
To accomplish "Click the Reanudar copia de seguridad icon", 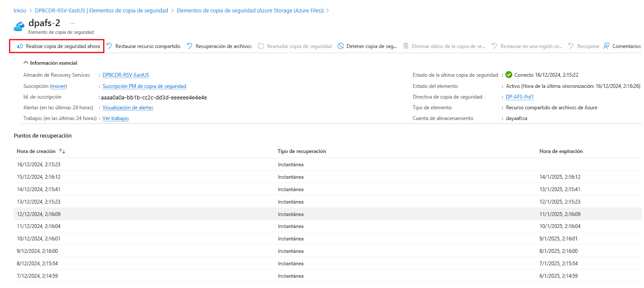I will click(x=261, y=46).
